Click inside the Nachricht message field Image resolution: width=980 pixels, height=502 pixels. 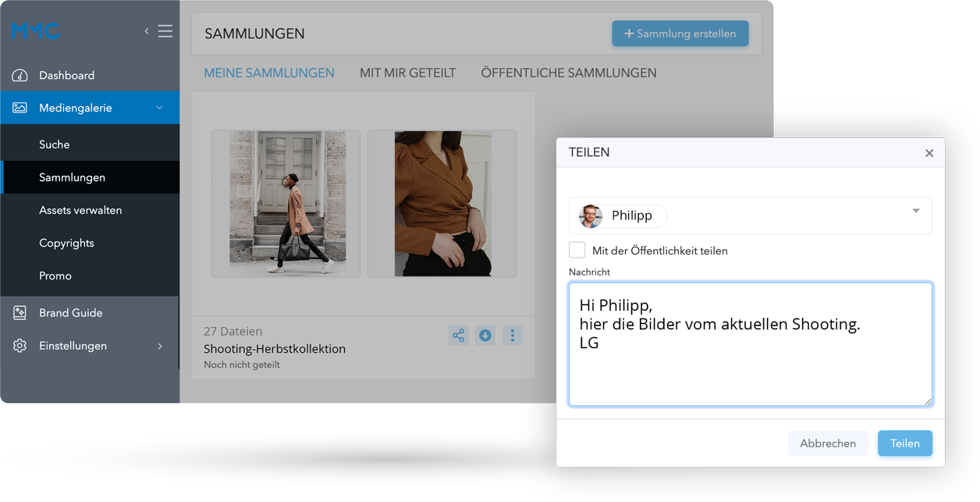coord(749,344)
